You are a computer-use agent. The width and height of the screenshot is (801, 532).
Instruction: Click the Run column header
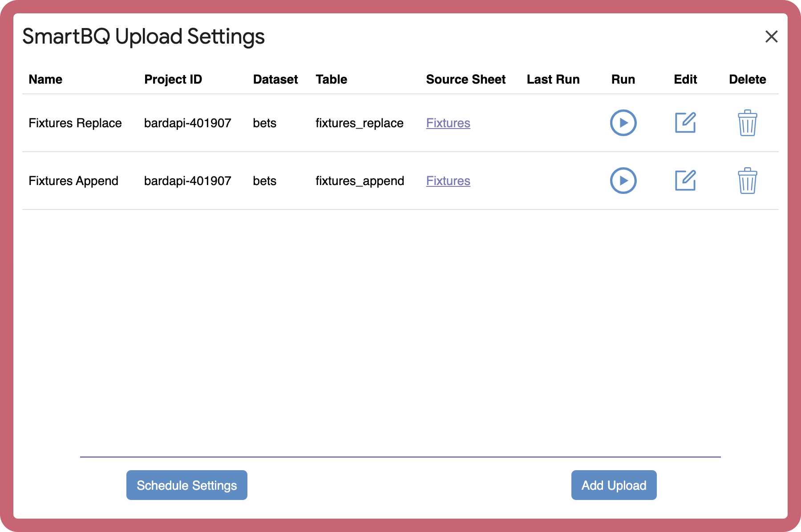(x=623, y=79)
